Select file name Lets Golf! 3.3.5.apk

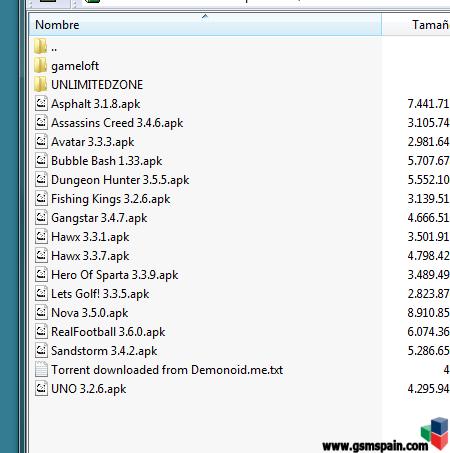point(100,294)
